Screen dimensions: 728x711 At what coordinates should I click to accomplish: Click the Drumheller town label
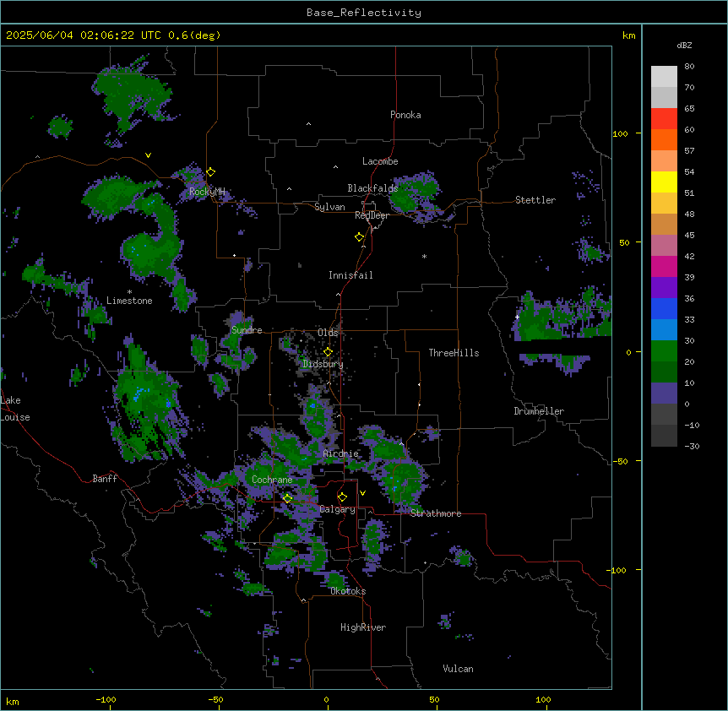(x=539, y=411)
